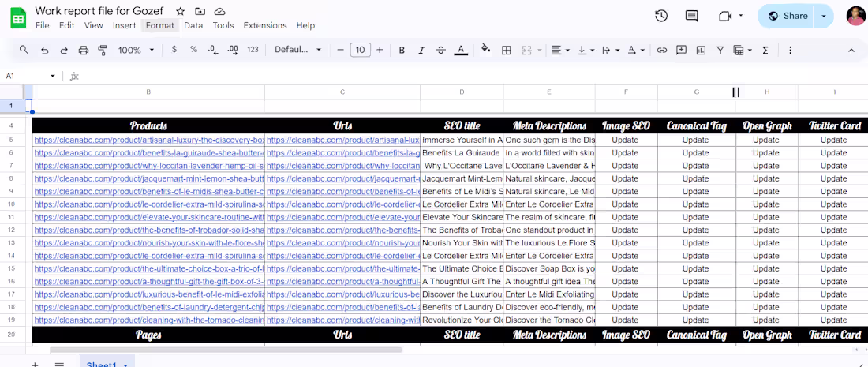Star this spreadsheet
The image size is (868, 367).
[181, 11]
